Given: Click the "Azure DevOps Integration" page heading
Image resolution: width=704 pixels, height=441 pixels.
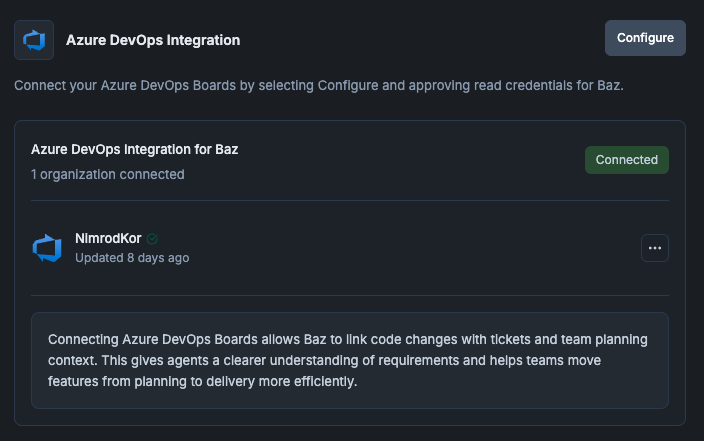Looking at the screenshot, I should click(x=153, y=40).
